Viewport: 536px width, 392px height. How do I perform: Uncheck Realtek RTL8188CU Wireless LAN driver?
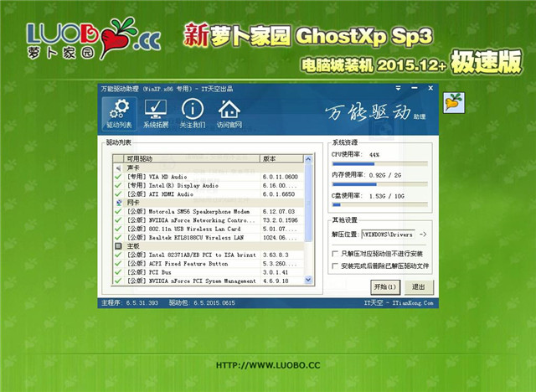point(118,237)
